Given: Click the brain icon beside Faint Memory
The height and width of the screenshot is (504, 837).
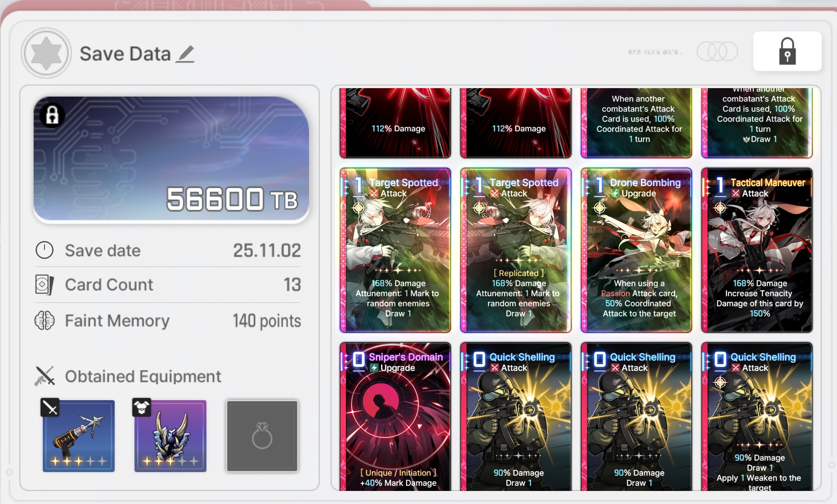Looking at the screenshot, I should (x=45, y=321).
